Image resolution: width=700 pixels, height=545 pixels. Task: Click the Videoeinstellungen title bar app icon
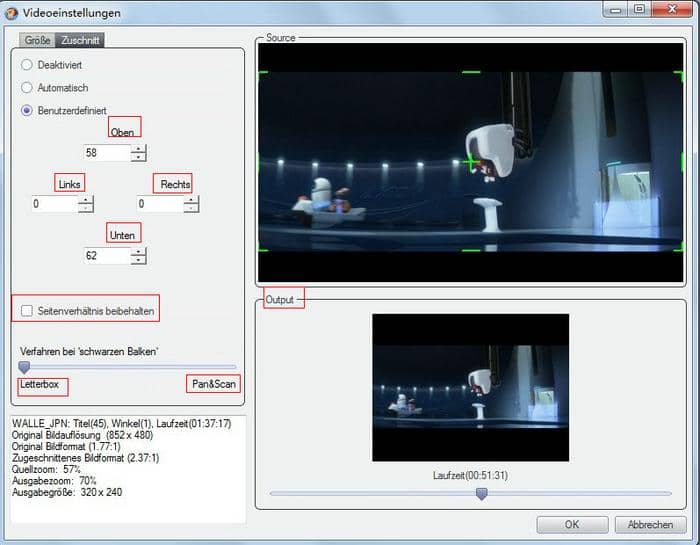pyautogui.click(x=11, y=13)
